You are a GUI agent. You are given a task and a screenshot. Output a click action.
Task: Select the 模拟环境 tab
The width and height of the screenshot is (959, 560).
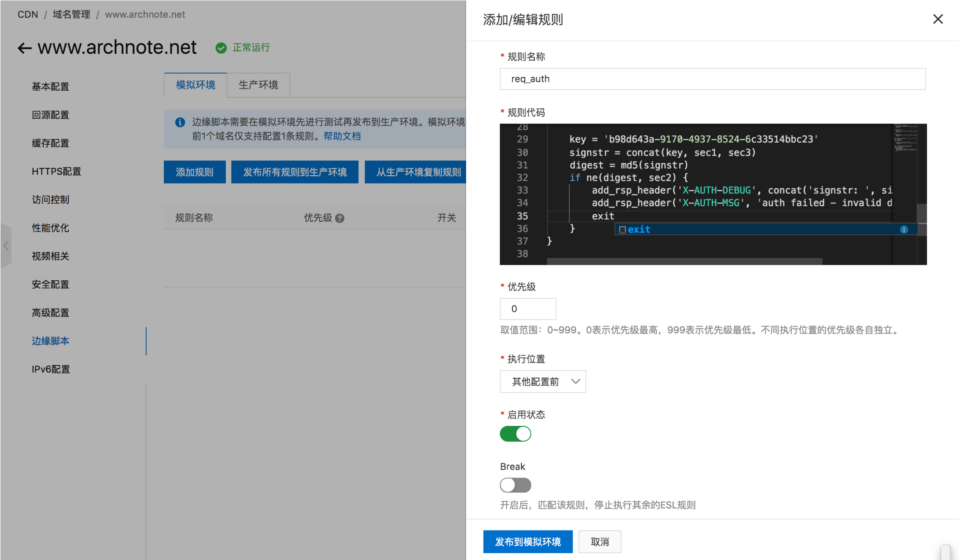pos(195,85)
